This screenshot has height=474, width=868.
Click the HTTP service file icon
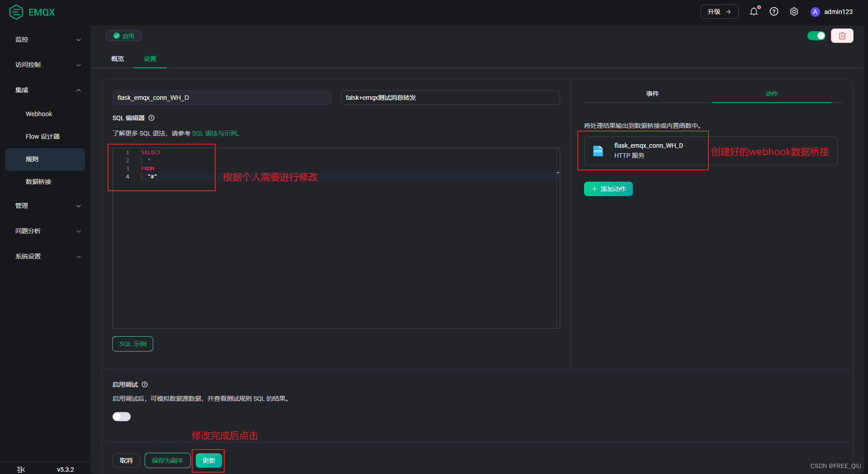[598, 150]
